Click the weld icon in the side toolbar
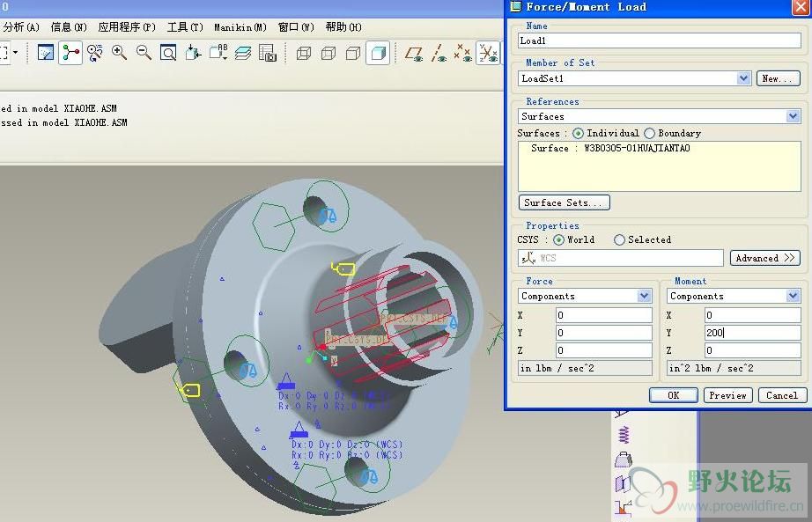This screenshot has width=812, height=522. click(x=624, y=509)
